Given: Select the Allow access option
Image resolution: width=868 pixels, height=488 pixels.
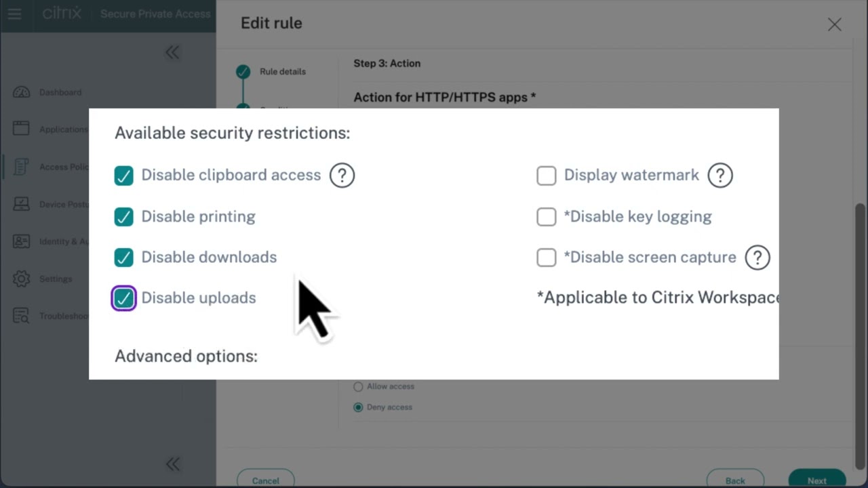Looking at the screenshot, I should point(358,386).
